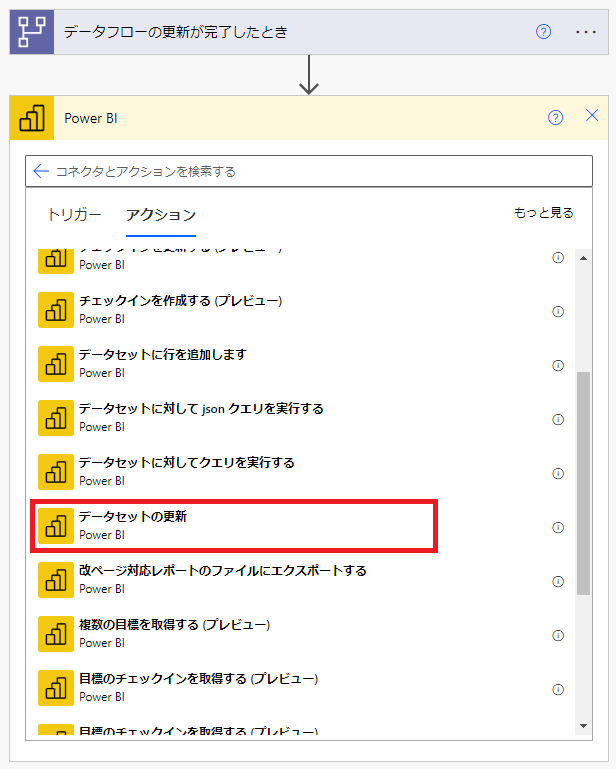Click the icon for the full 目標のチェックインを取得する row
The height and width of the screenshot is (769, 616).
[x=56, y=688]
